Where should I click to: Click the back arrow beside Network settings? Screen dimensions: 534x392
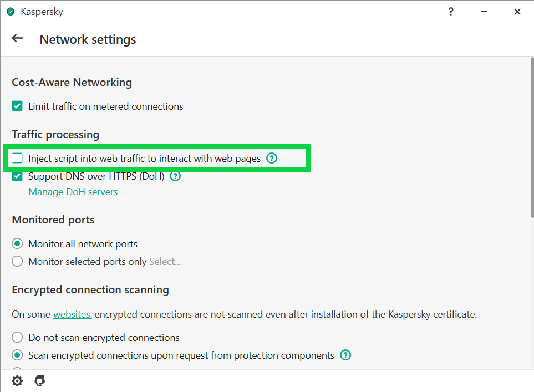[18, 39]
